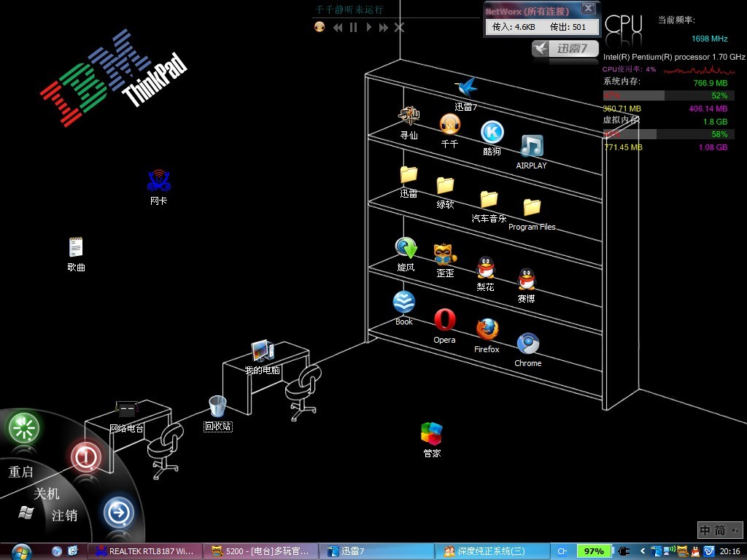Click the NetWorx 传出: 501 reading

coord(568,27)
